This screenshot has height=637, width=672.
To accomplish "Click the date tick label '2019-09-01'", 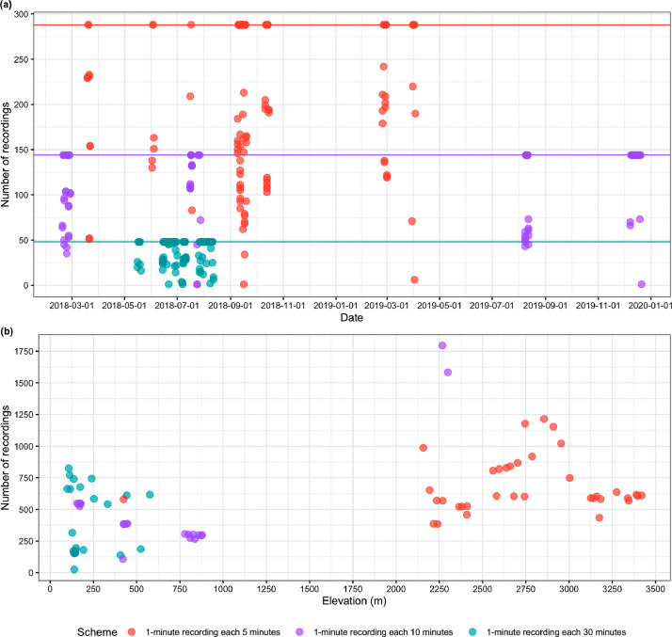I will [x=545, y=306].
